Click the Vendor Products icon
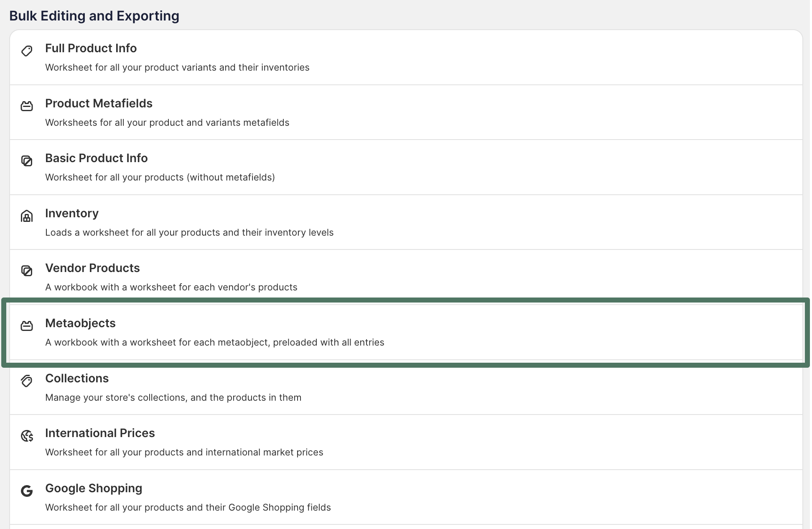Viewport: 812px width, 529px height. pos(27,271)
